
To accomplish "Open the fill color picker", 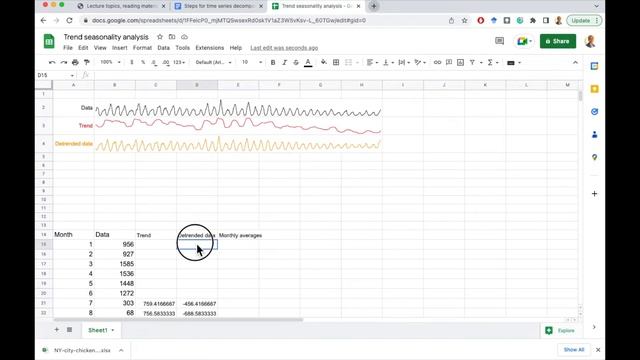I will [324, 62].
